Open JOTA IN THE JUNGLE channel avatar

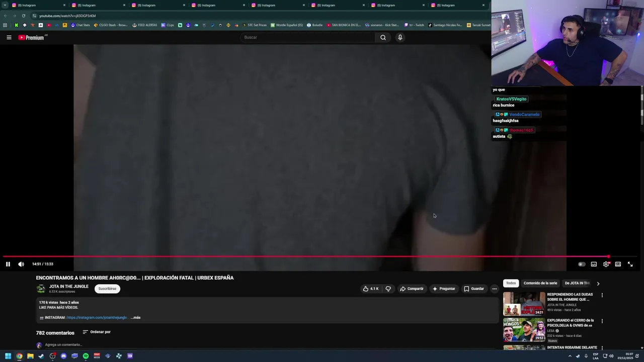tap(41, 289)
